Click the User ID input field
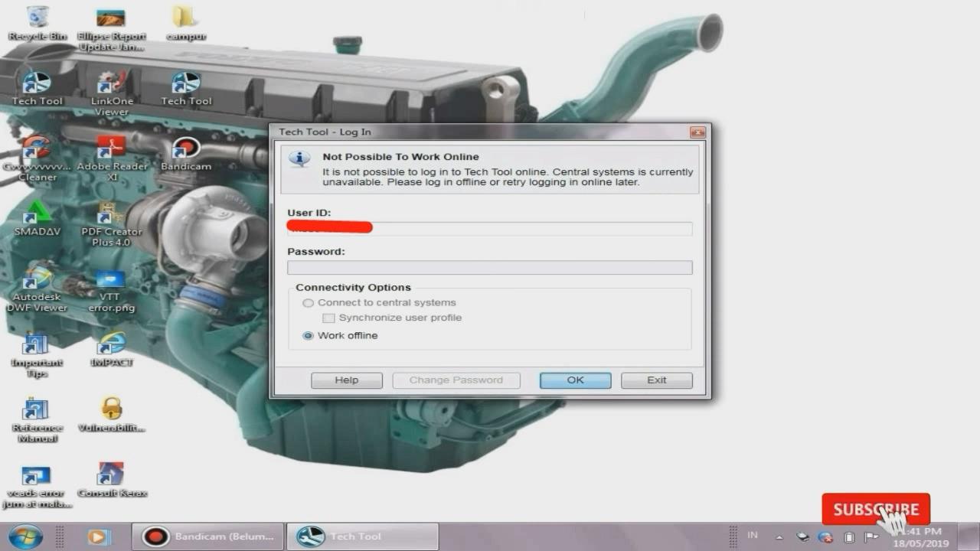 point(490,228)
